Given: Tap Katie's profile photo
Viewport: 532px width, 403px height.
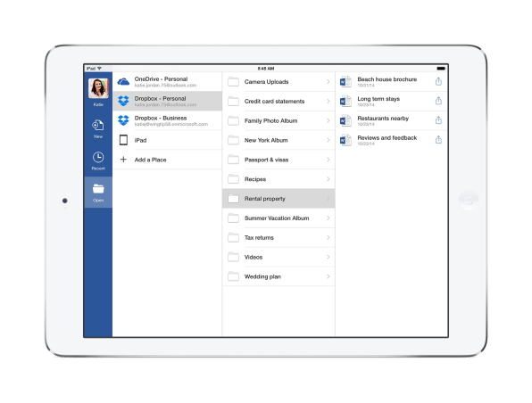Looking at the screenshot, I should pos(98,88).
